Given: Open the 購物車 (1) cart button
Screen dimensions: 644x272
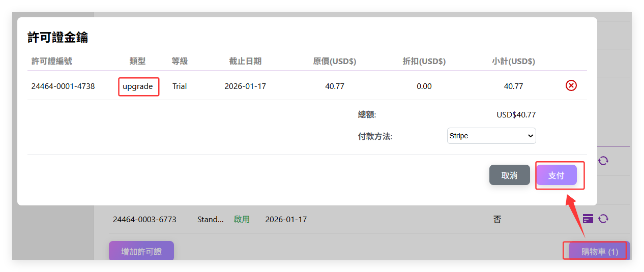Looking at the screenshot, I should (599, 252).
